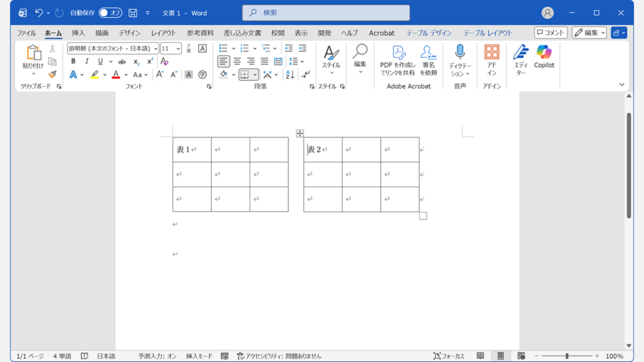The height and width of the screenshot is (362, 644).
Task: Expand the font size dropdown
Action: (179, 48)
